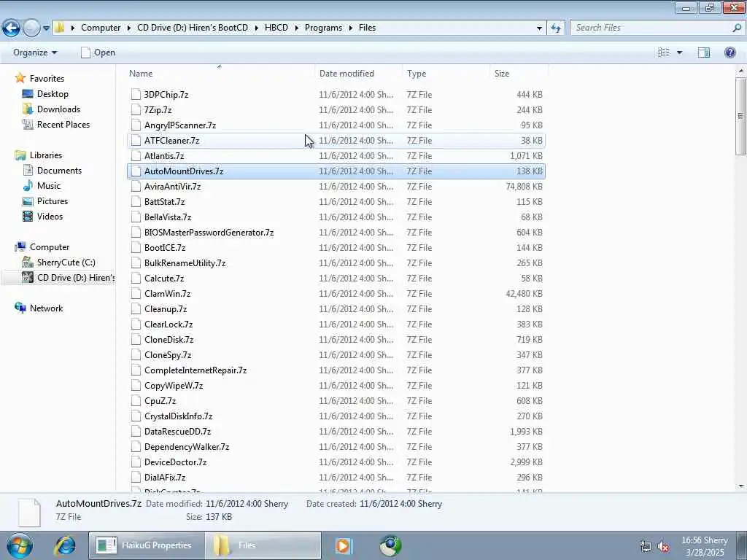Click the Windows Media Player taskbar icon
Screen dimensions: 747x560
coord(343,545)
